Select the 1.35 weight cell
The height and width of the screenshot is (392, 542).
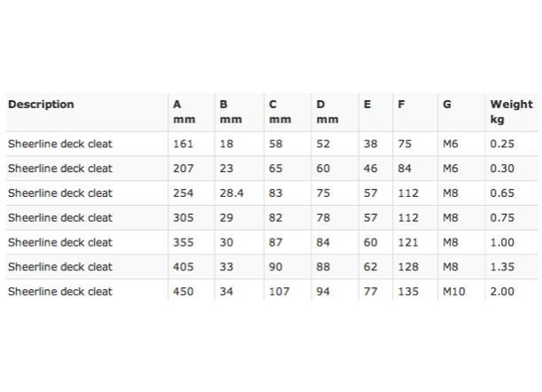[x=502, y=267]
